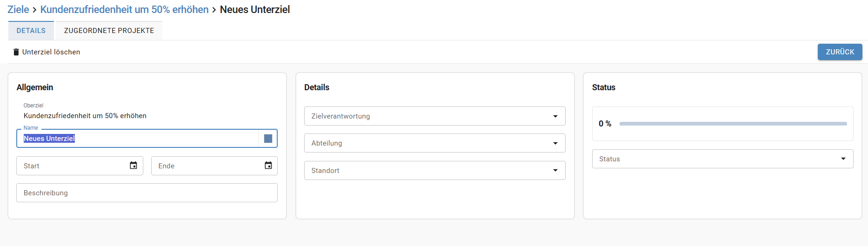The height and width of the screenshot is (246, 868).
Task: Open the Ende date calendar icon
Action: (x=268, y=166)
